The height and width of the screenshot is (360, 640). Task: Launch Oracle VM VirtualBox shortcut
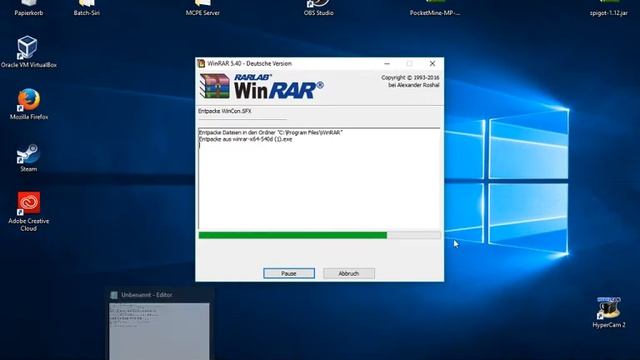[x=29, y=52]
